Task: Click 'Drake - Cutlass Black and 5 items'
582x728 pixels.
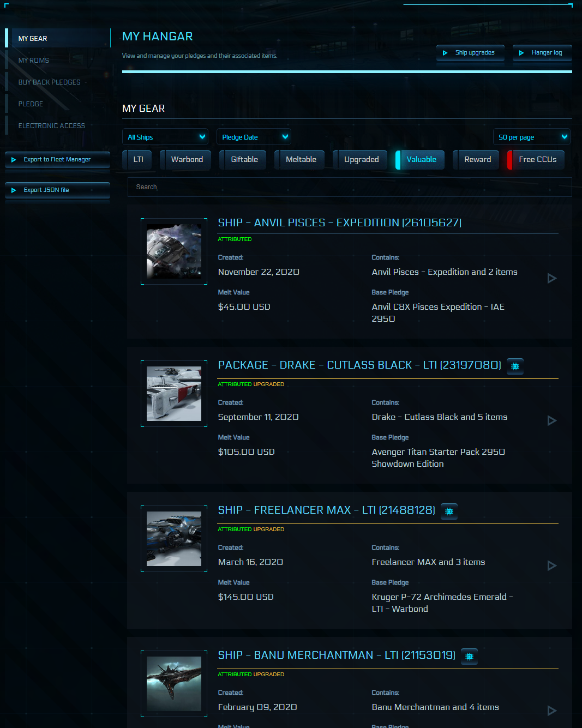Action: pos(440,417)
